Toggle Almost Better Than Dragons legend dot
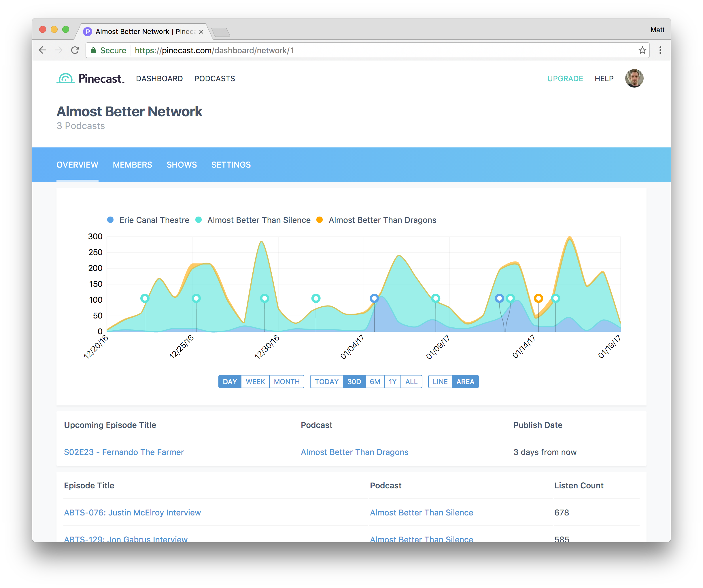Viewport: 703px width, 588px height. (319, 220)
